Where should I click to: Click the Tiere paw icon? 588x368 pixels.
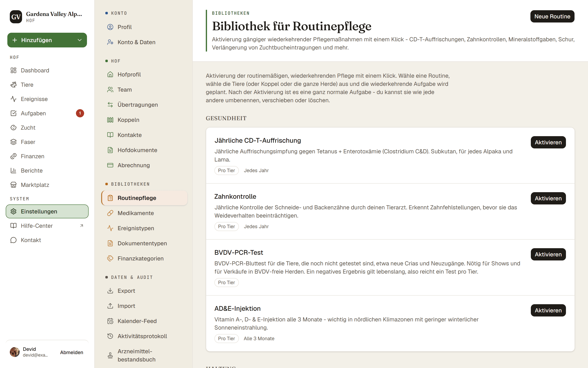click(x=13, y=85)
